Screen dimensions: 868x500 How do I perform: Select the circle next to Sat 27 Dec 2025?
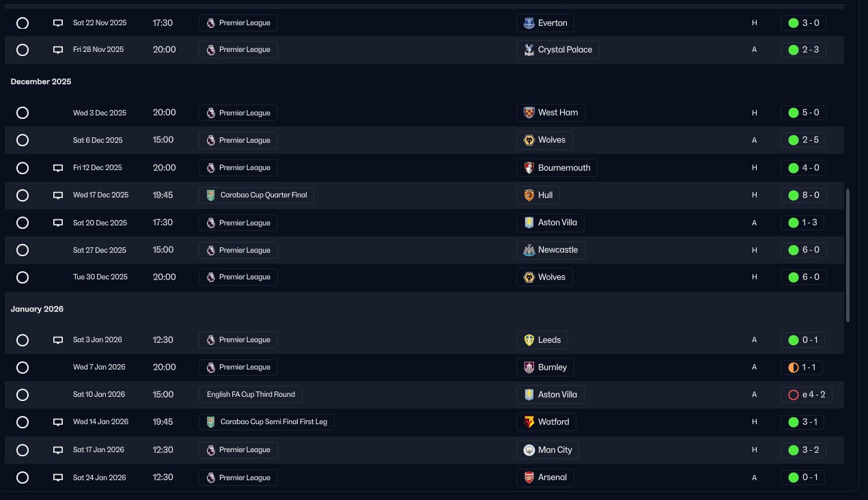pos(23,250)
